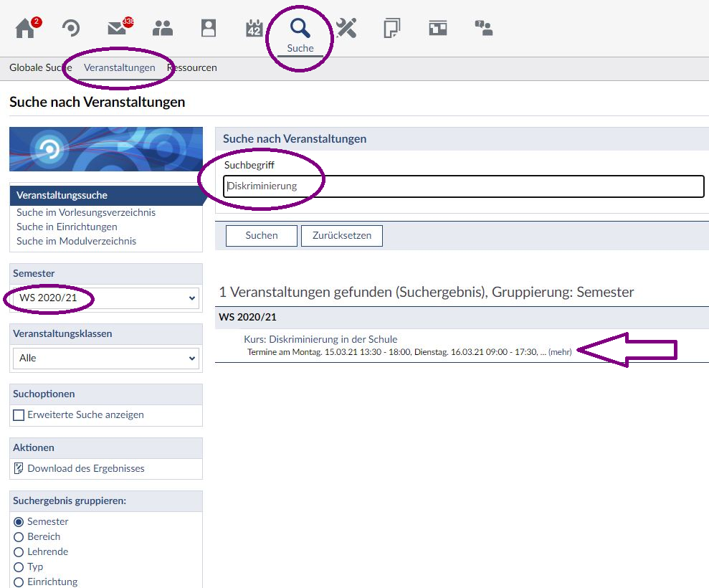Open the help people icon
This screenshot has width=709, height=588.
[x=483, y=28]
